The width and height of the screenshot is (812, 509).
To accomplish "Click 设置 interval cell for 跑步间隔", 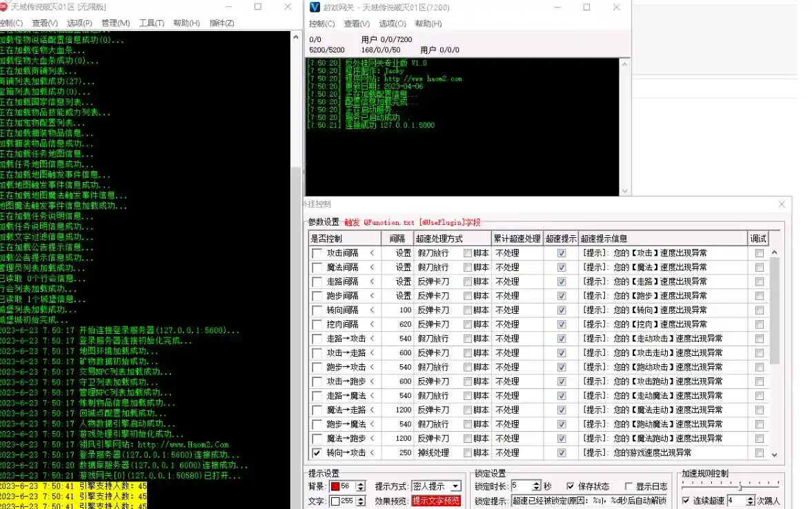I will pyautogui.click(x=404, y=296).
